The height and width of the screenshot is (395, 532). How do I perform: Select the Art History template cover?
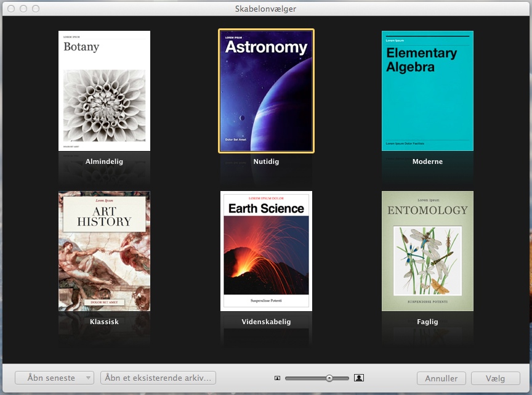pos(104,251)
